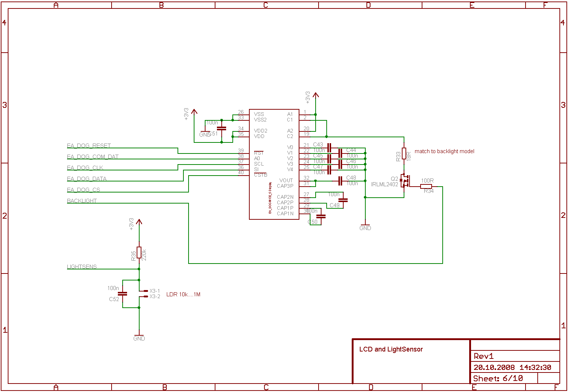Select the R34 100R resistor symbol
The image size is (569, 392).
click(426, 187)
